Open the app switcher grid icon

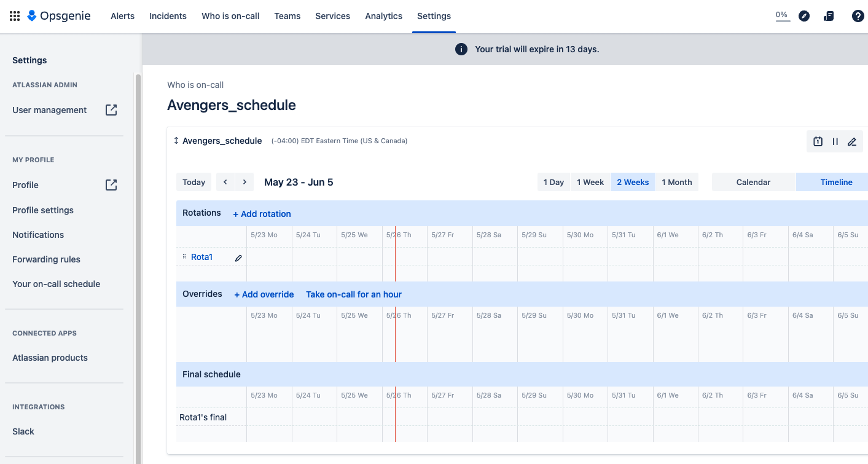15,16
